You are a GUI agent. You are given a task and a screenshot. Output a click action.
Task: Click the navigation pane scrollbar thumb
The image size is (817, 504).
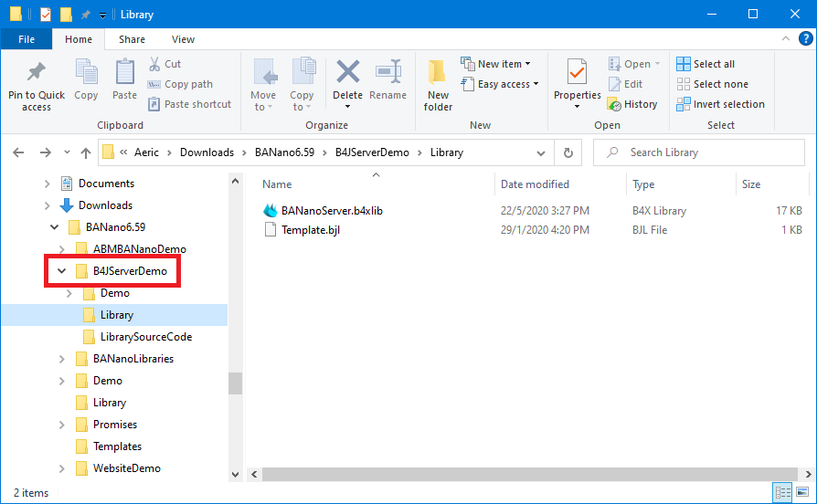coord(235,383)
